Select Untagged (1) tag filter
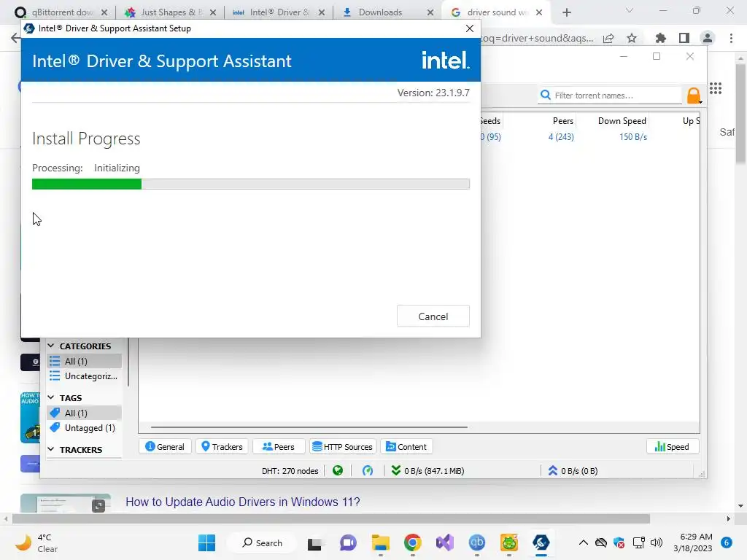The height and width of the screenshot is (560, 747). click(x=85, y=427)
